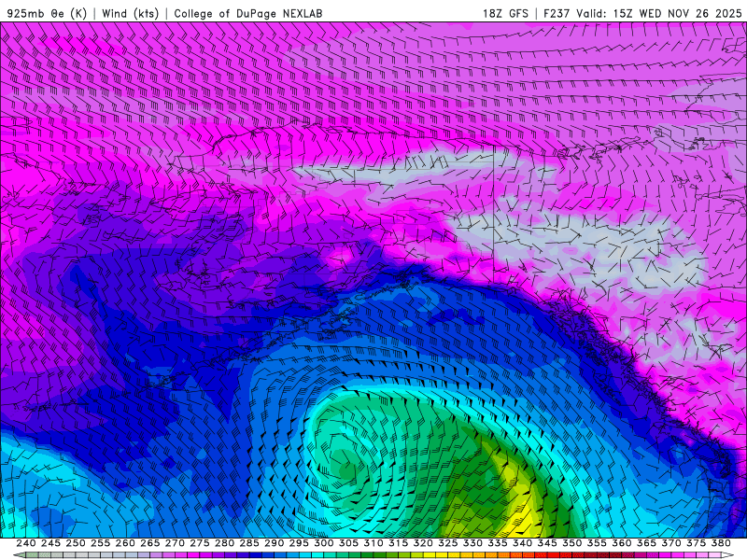Image resolution: width=747 pixels, height=560 pixels.
Task: Click the 335 value on the color scale
Action: [498, 543]
